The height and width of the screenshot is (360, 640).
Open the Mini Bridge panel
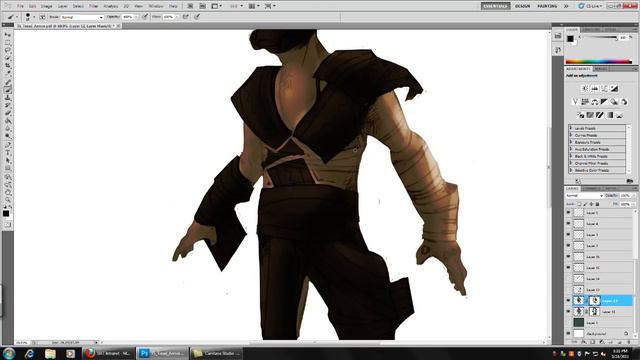click(202, 6)
